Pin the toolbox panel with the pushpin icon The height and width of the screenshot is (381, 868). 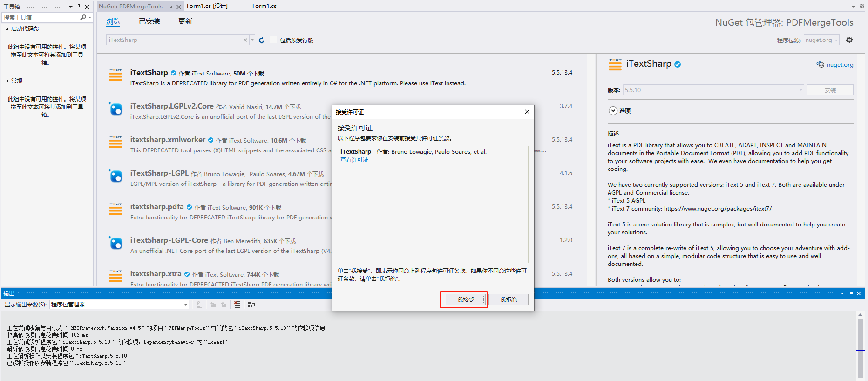coord(79,7)
